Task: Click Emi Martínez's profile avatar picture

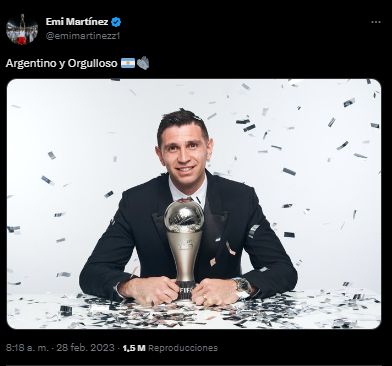Action: [22, 29]
